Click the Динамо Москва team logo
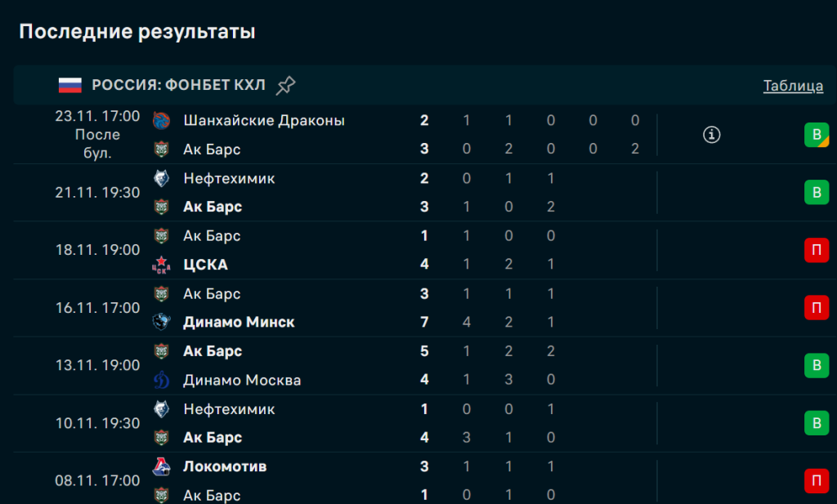837x504 pixels. (x=161, y=380)
